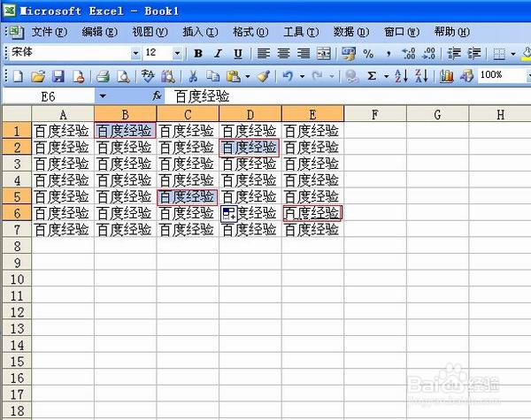Viewport: 531px width, 420px height.
Task: Click formula bar text 百度经验
Action: 202,96
